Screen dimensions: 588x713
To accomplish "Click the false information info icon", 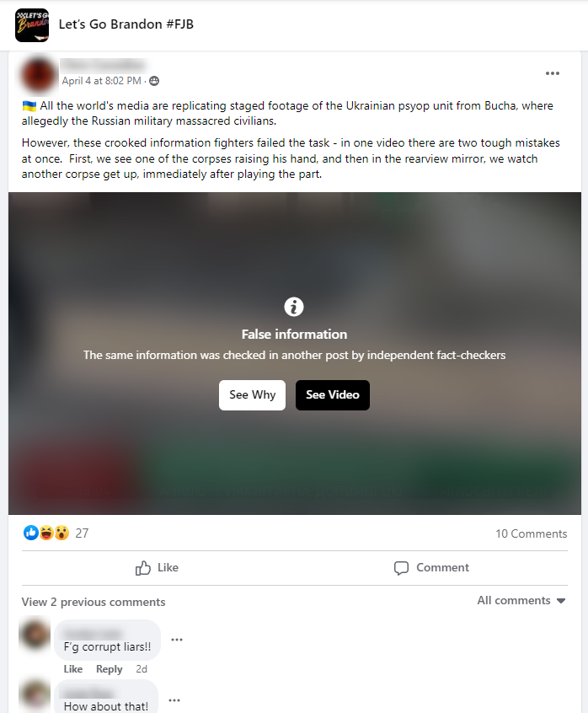I will (294, 307).
